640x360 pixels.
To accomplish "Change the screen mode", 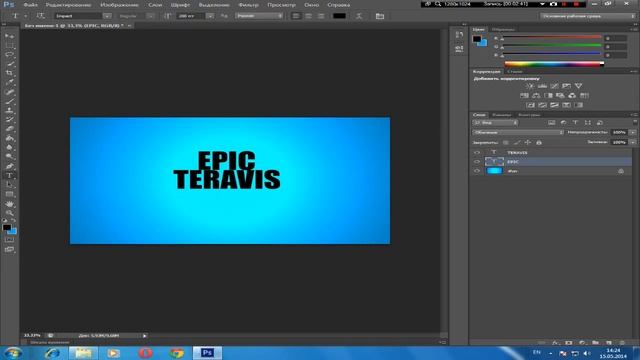I will [x=9, y=249].
